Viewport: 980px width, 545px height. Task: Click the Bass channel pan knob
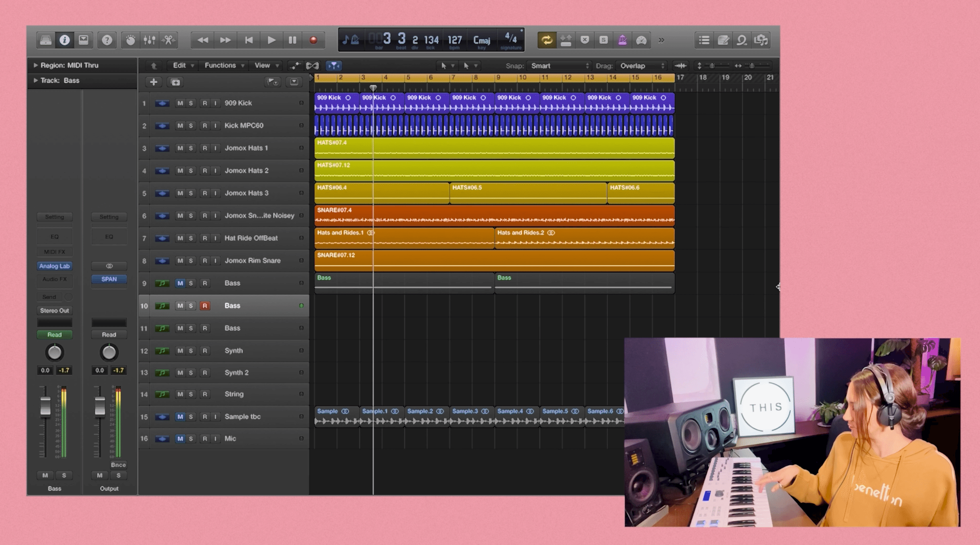click(55, 353)
